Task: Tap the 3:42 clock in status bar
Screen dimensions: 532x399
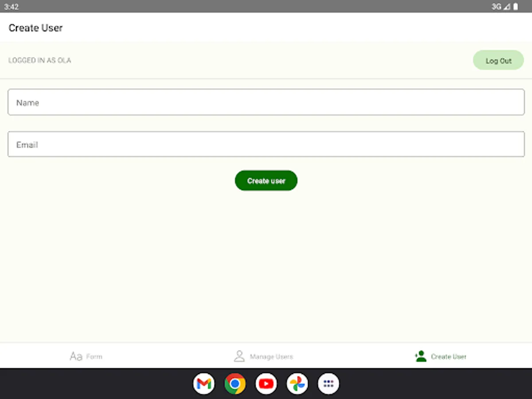Action: coord(12,7)
